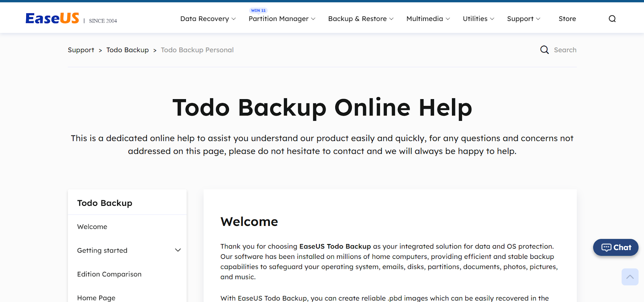This screenshot has height=302, width=644.
Task: Expand the Data Recovery menu chevron
Action: coord(233,19)
